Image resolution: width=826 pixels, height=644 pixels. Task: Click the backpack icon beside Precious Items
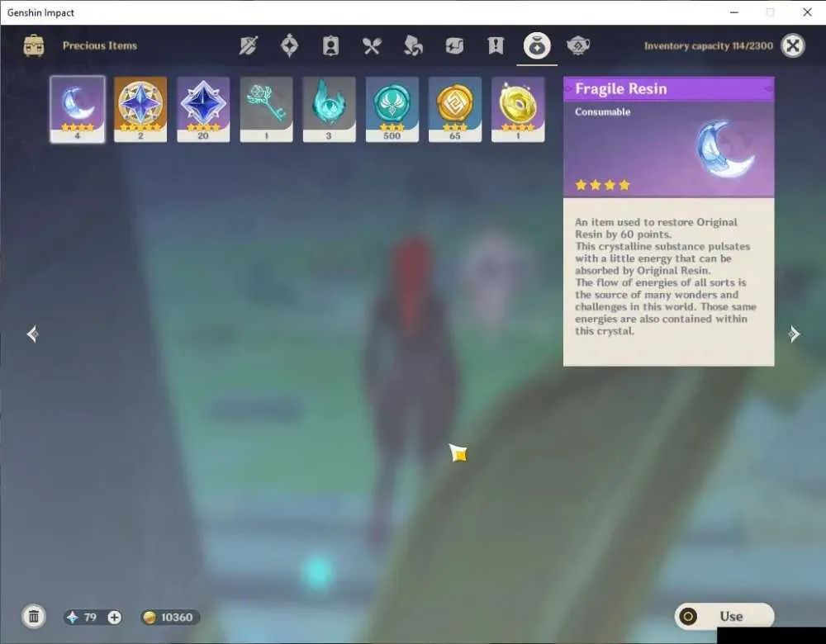point(34,45)
